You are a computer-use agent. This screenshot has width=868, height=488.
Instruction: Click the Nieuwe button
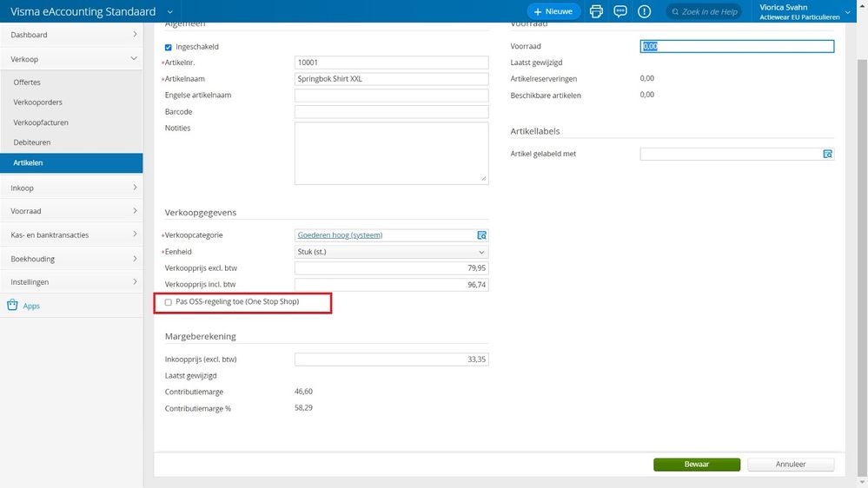[553, 11]
